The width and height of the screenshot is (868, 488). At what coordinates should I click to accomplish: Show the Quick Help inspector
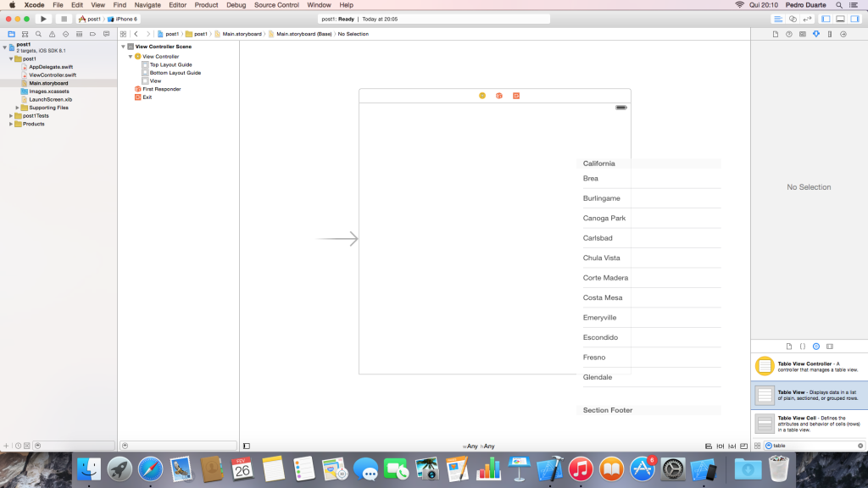[788, 34]
